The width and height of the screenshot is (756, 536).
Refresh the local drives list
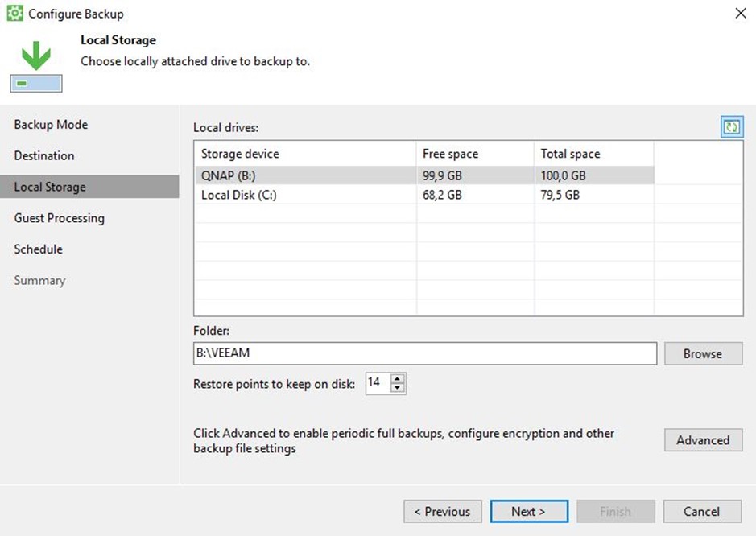pos(731,127)
